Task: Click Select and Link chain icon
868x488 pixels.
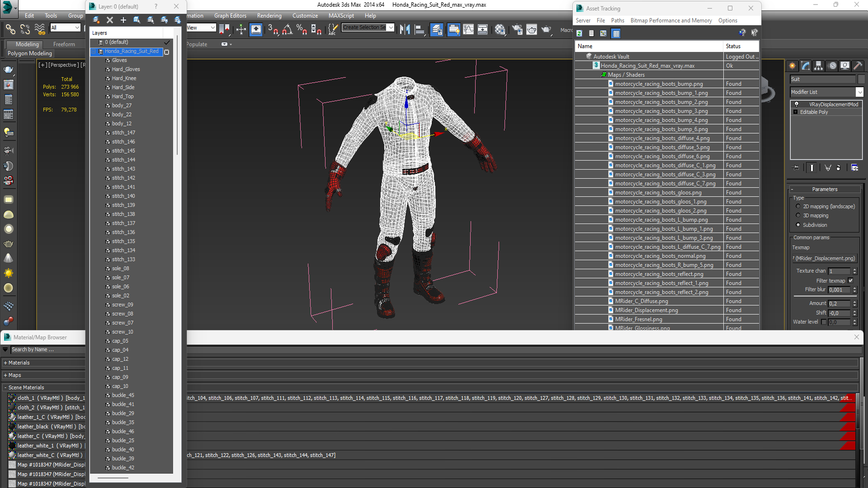Action: [10, 29]
